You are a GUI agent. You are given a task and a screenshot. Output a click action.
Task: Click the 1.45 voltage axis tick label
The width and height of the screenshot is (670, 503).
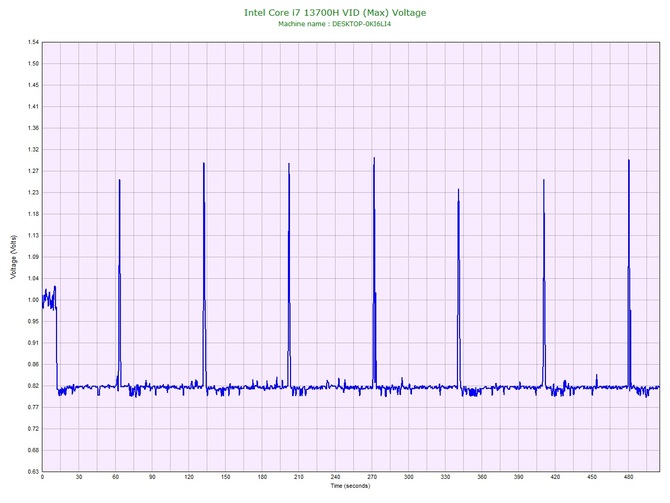[x=33, y=85]
